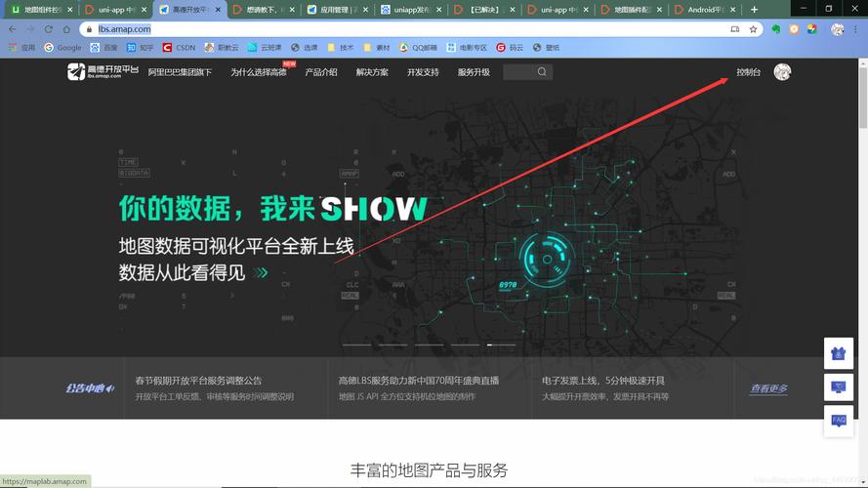Click the browser forward arrow
Screen dimensions: 868x488
[x=30, y=29]
